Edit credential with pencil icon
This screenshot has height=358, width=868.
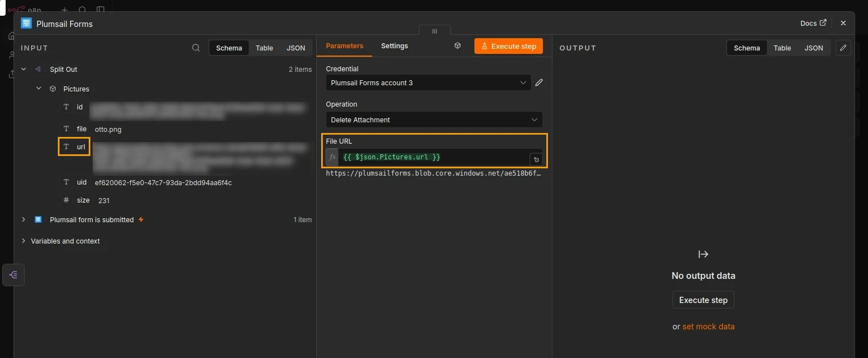click(x=539, y=82)
